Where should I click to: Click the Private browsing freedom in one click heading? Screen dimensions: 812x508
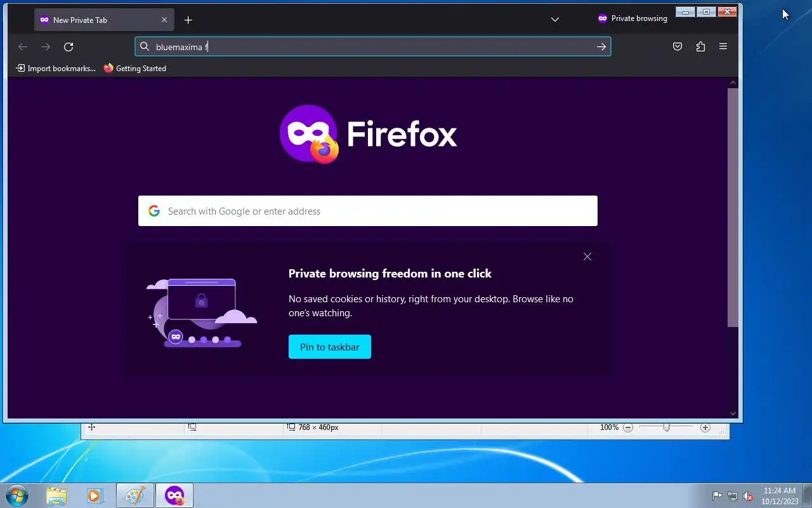tap(390, 274)
